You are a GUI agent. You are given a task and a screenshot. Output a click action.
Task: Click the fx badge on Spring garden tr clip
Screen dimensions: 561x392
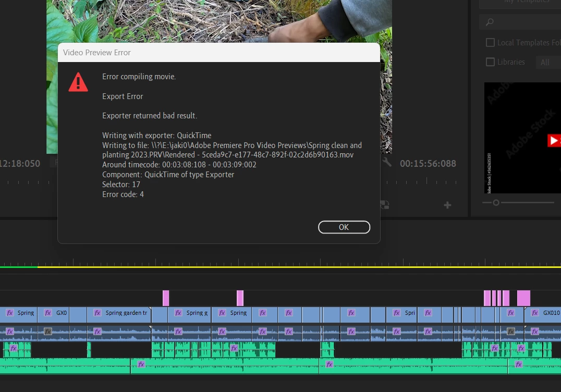(x=97, y=313)
